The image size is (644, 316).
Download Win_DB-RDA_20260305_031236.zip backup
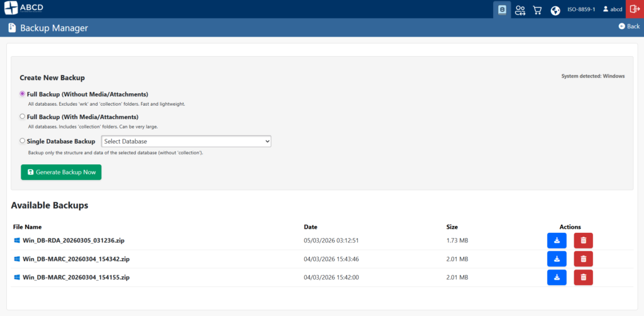click(557, 240)
